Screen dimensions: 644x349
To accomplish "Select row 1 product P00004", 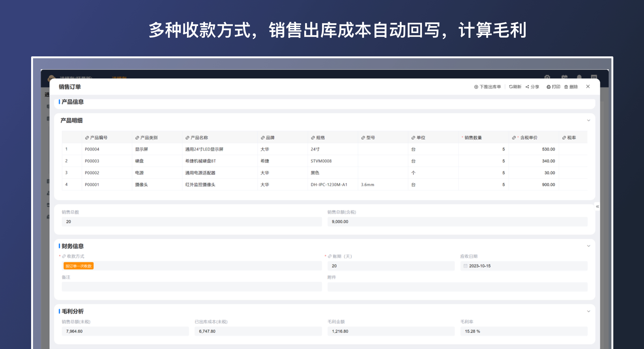I will click(92, 149).
